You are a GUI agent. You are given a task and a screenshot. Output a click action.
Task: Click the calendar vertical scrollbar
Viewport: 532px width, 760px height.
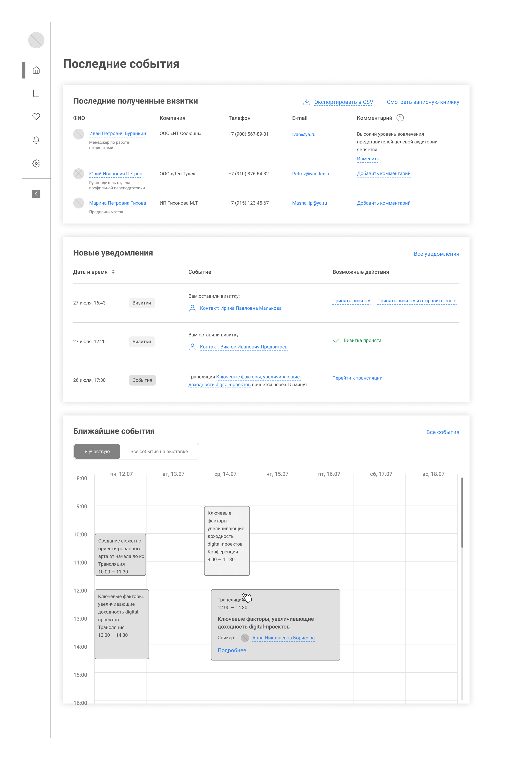pos(462,513)
